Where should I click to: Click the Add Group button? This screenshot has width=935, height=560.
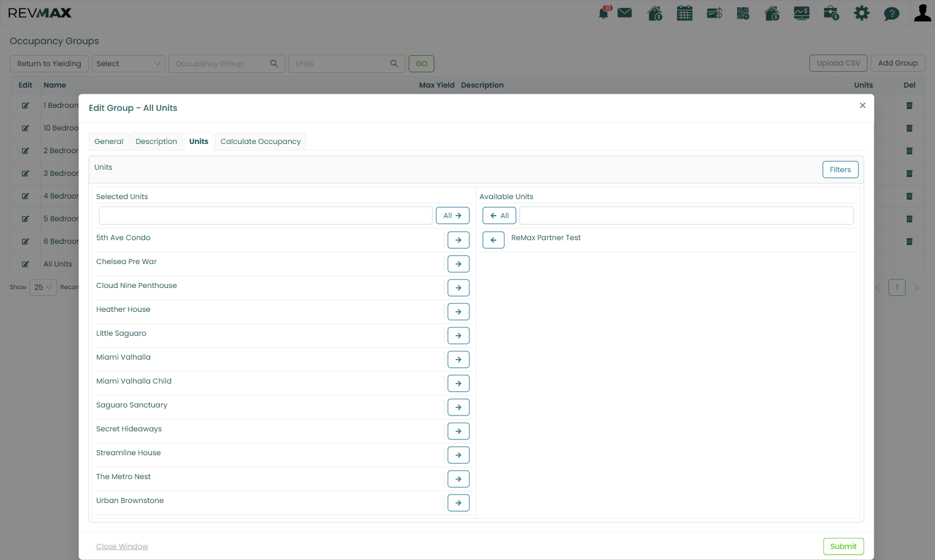point(898,63)
